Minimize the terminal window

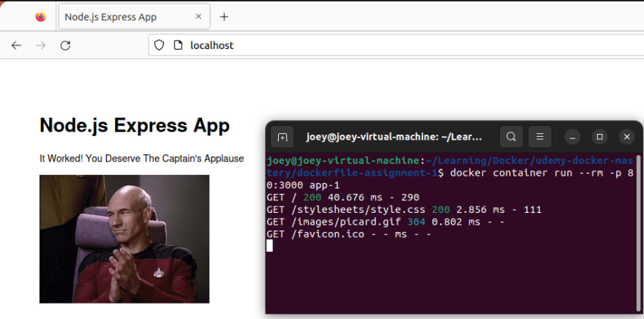[573, 137]
